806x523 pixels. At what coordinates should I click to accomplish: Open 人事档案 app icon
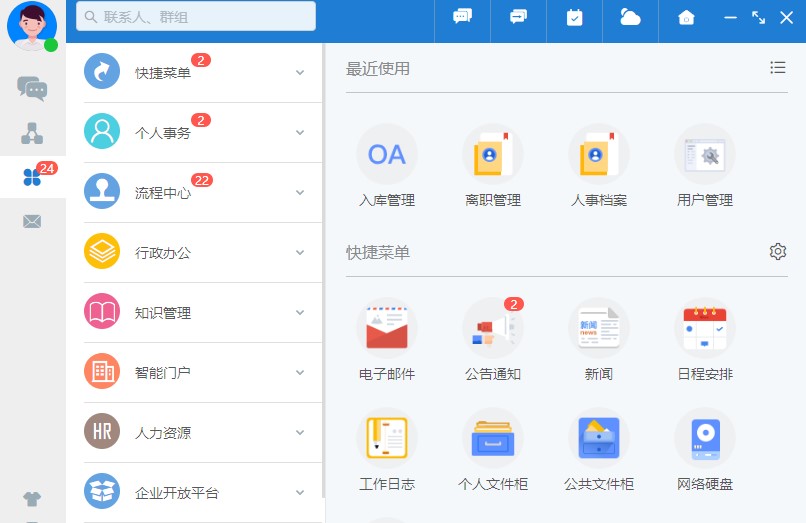pos(599,154)
